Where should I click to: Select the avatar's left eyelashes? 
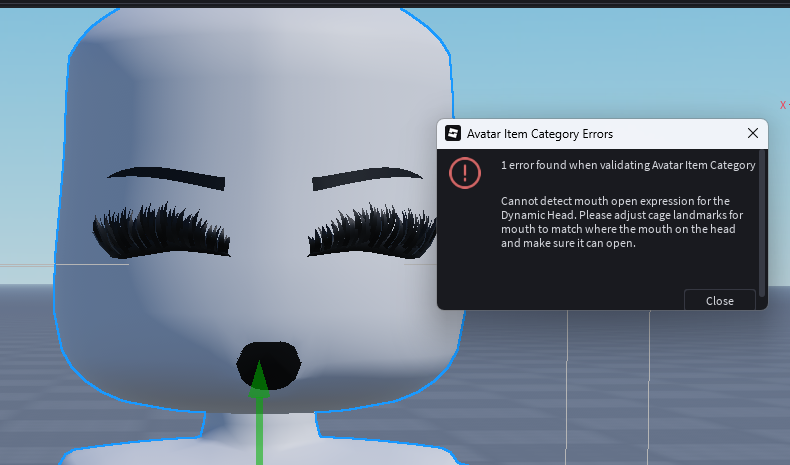[161, 231]
